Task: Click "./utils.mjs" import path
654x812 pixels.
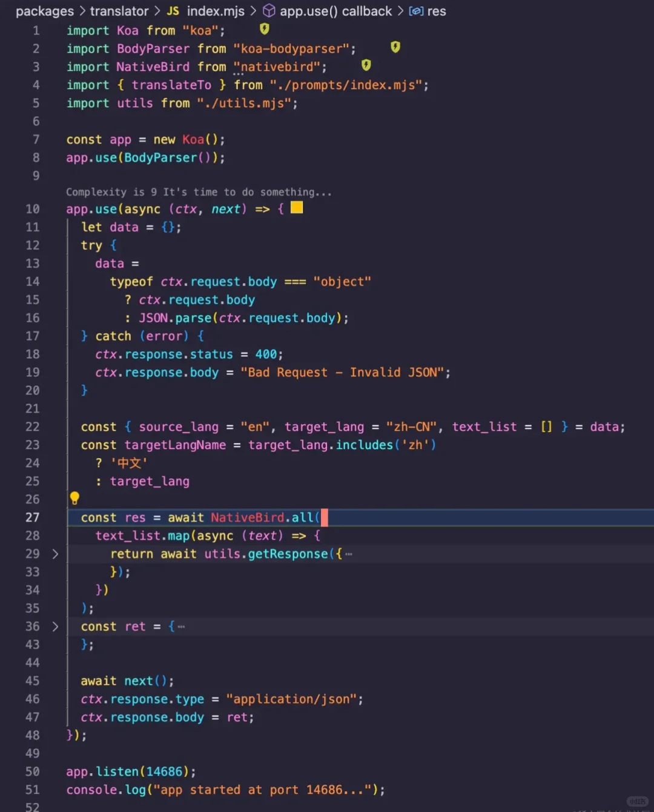Action: (x=244, y=103)
